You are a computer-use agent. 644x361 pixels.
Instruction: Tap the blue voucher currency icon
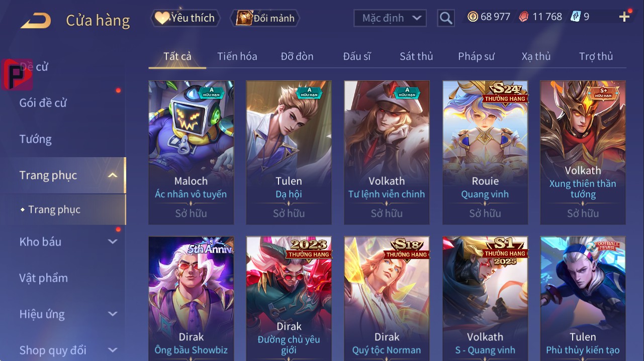pos(575,17)
